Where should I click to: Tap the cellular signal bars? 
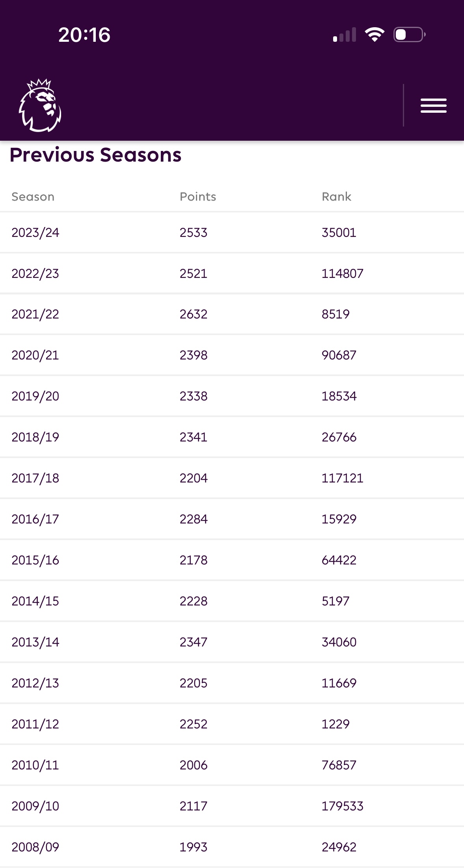(345, 35)
